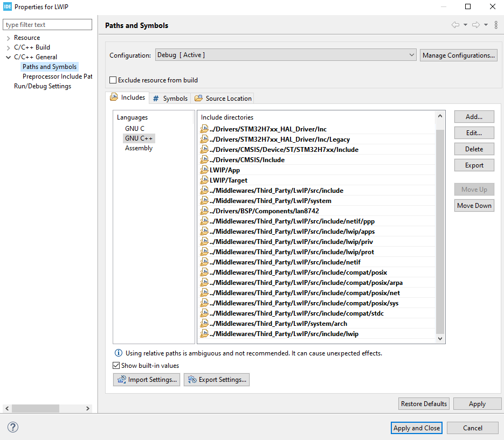Select the lwip/apps include path
The height and width of the screenshot is (440, 504).
317,231
